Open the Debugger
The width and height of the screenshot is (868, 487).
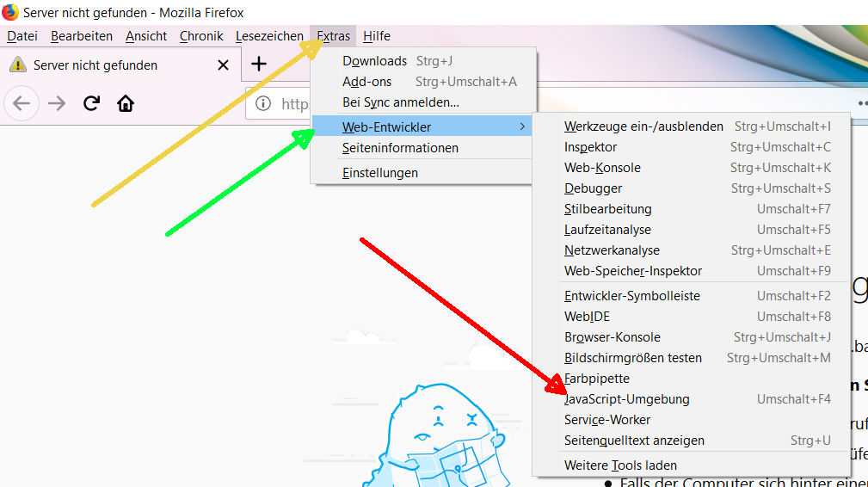tap(692, 188)
